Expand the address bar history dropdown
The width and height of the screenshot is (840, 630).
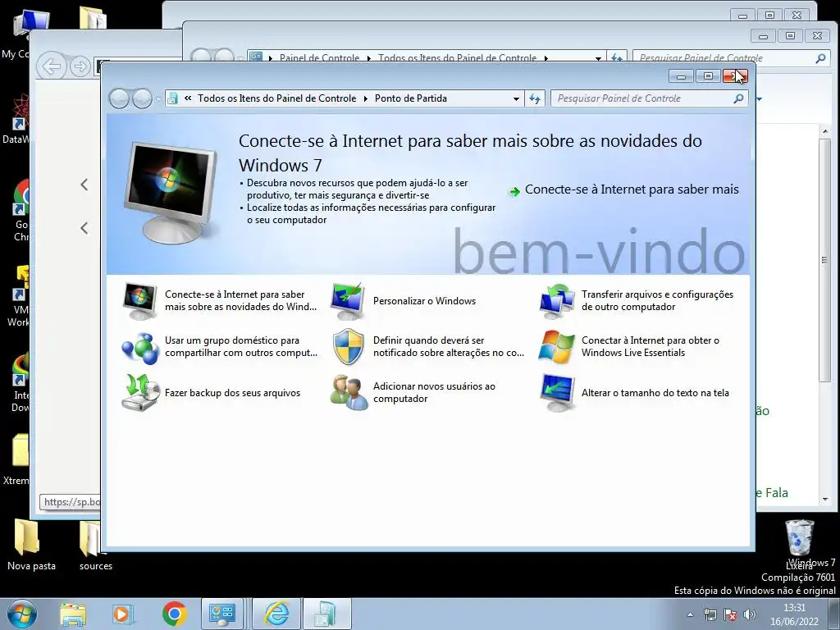click(x=516, y=98)
